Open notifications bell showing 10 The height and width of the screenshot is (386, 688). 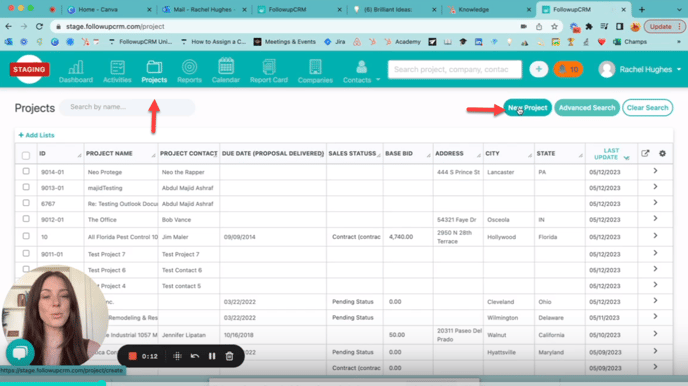(568, 69)
